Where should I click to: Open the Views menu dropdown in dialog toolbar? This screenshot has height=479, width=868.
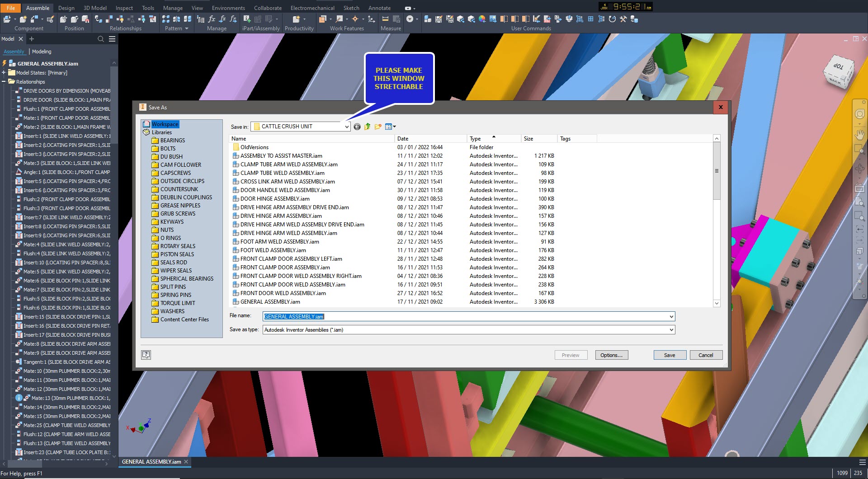(394, 127)
